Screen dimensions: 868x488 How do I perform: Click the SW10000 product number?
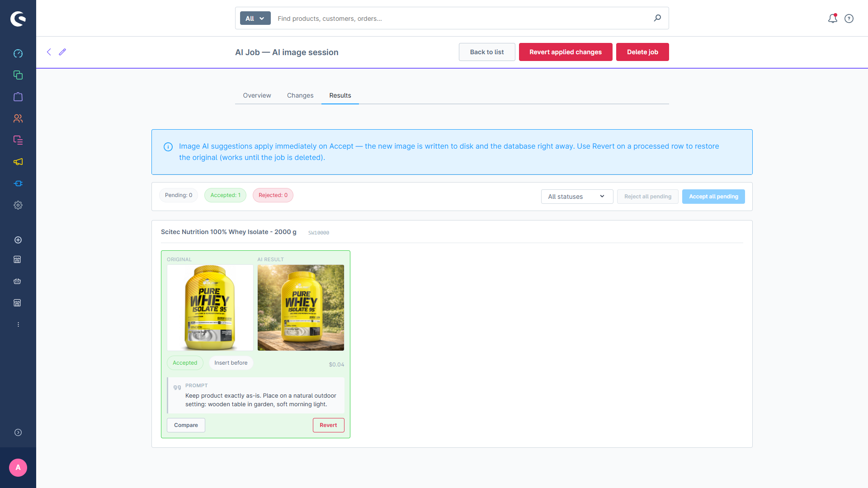point(319,233)
